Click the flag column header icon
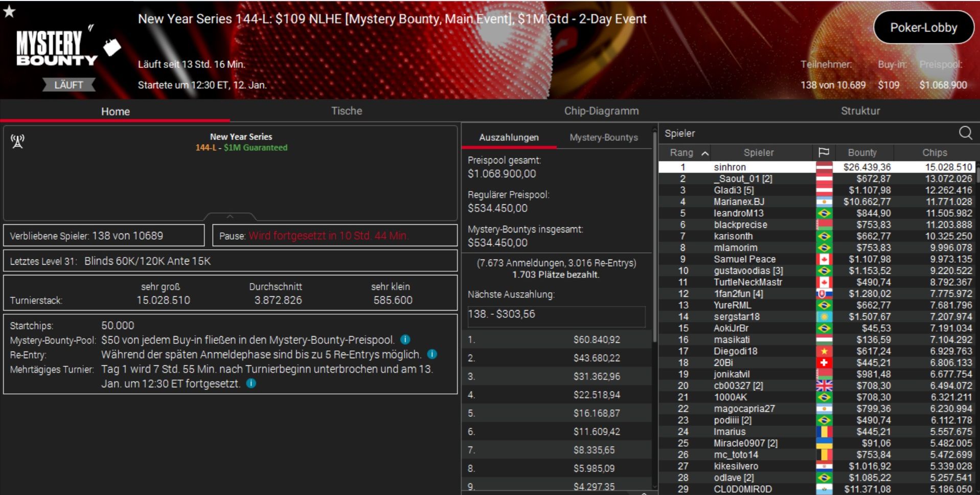 point(823,153)
